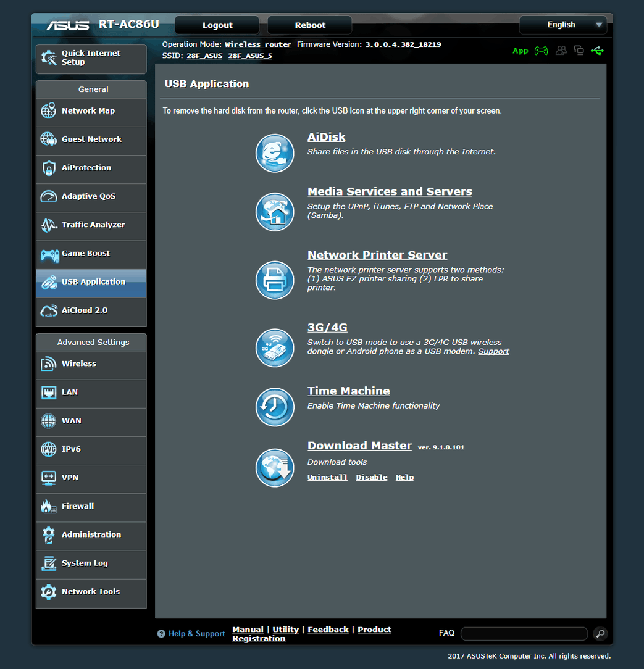The width and height of the screenshot is (644, 669).
Task: Click the Download Master globe icon
Action: [274, 468]
